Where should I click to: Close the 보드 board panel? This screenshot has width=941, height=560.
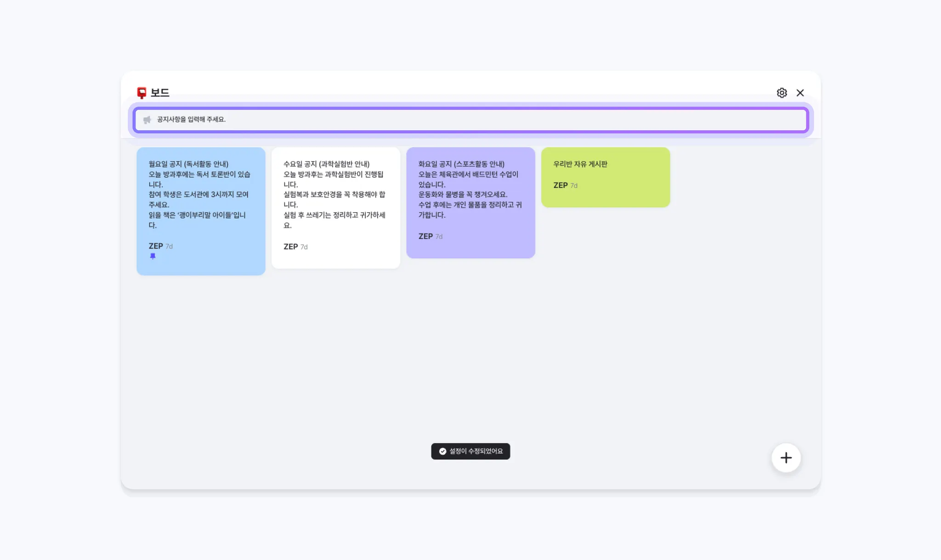click(800, 93)
